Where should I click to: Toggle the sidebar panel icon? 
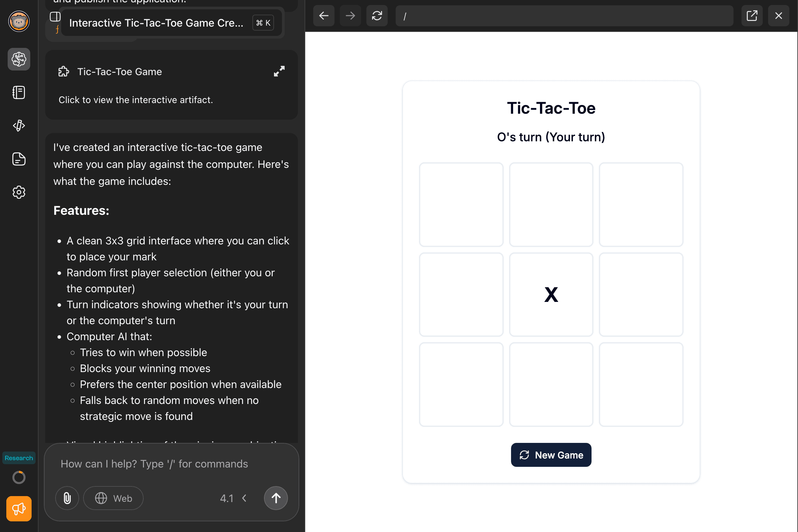55,16
